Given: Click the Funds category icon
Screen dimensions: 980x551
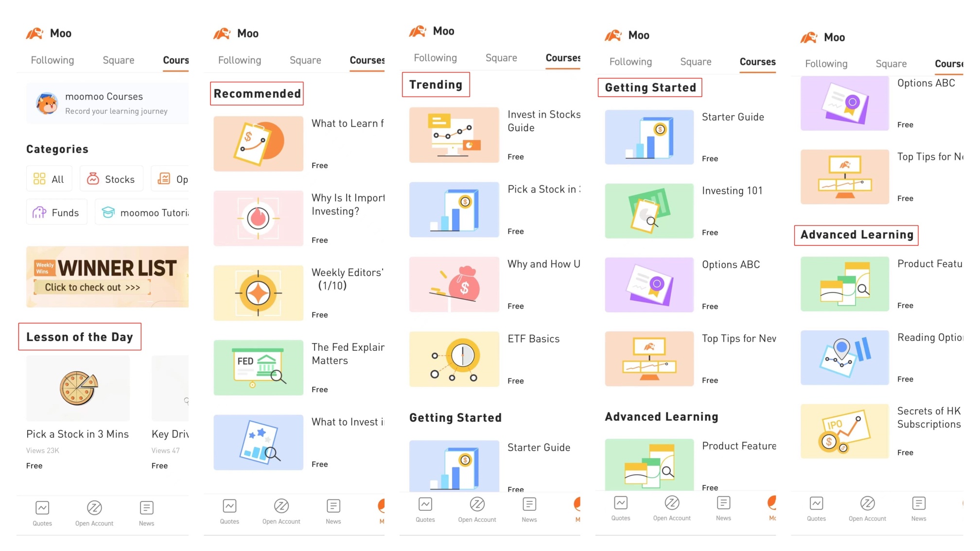Looking at the screenshot, I should 38,213.
